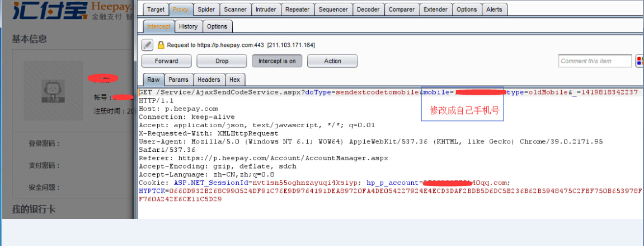Viewport: 644px width, 246px height.
Task: Click the Referer header line
Action: [264, 158]
